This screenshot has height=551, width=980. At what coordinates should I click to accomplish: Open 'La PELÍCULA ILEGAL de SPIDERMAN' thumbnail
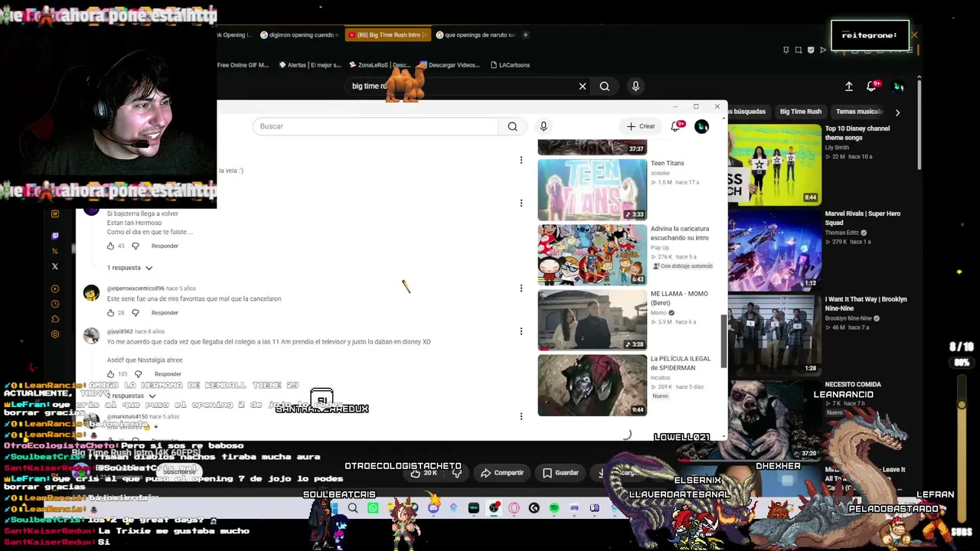[x=592, y=385]
